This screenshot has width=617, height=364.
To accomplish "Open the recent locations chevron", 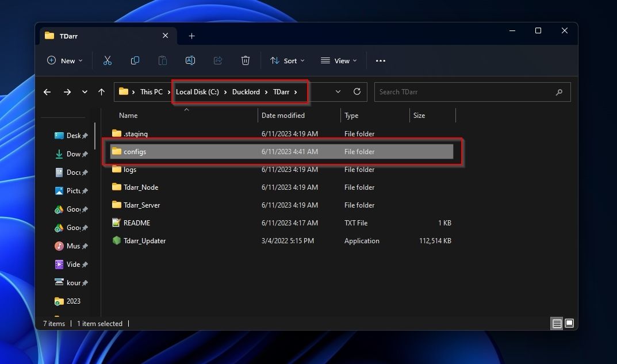I will click(x=85, y=92).
